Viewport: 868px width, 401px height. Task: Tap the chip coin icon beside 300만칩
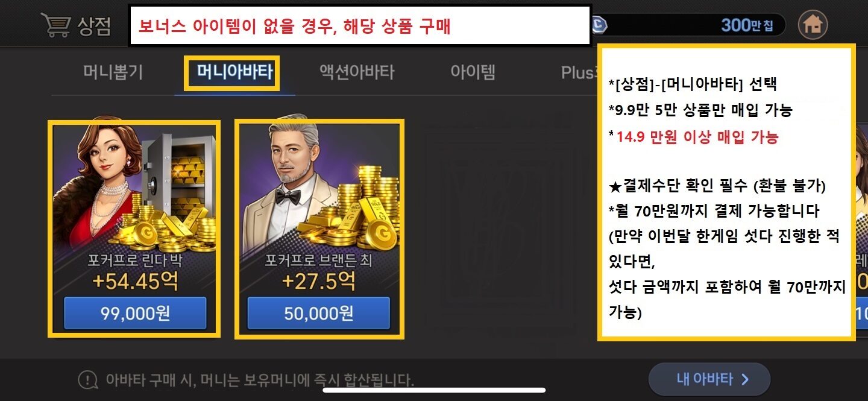[600, 25]
